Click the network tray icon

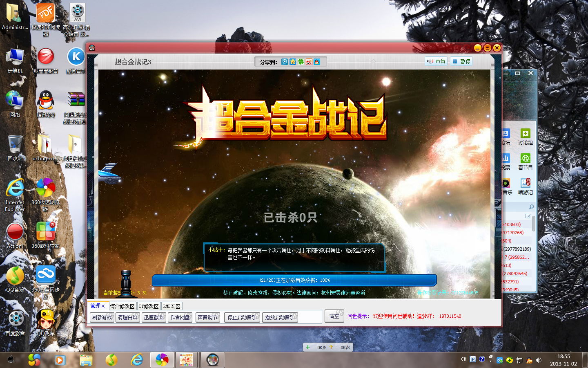click(519, 360)
